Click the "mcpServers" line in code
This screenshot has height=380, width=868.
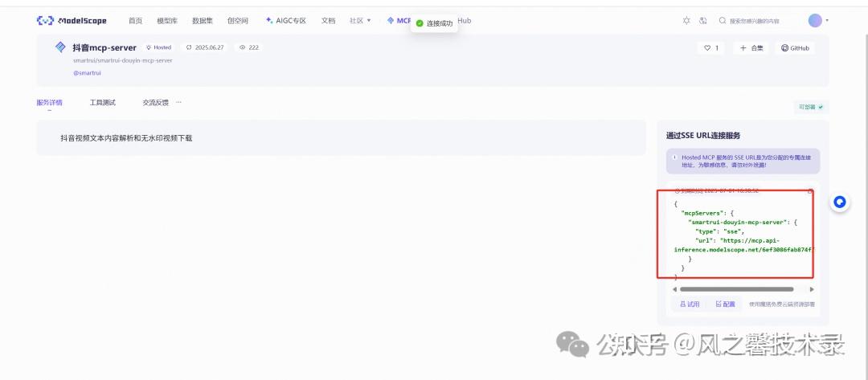[x=707, y=213]
